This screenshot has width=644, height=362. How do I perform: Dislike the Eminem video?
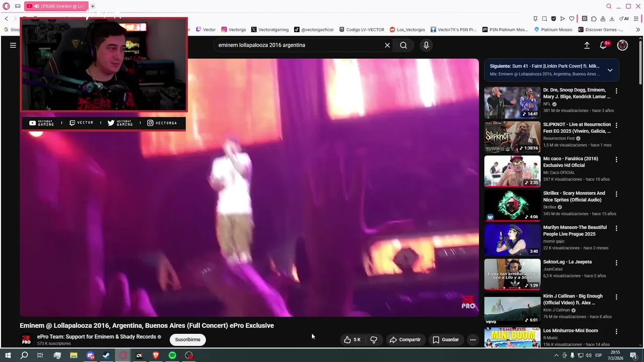point(374,339)
